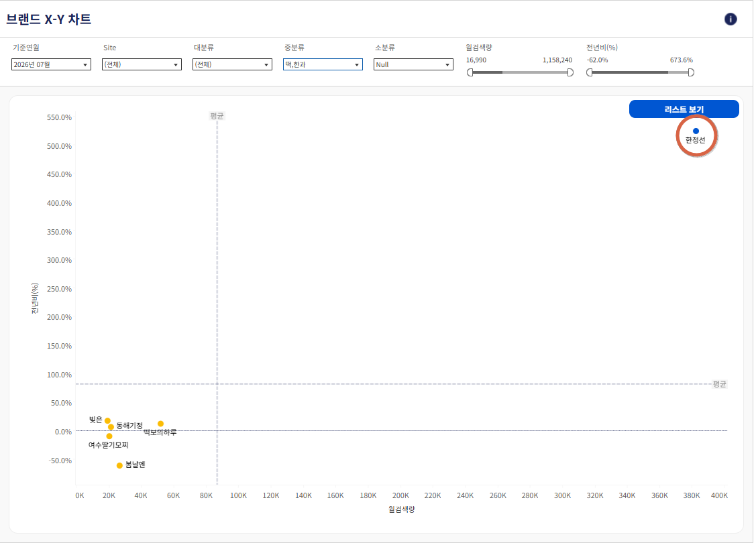Click the 평균 label above the vertical line
This screenshot has width=756, height=545.
pos(217,116)
